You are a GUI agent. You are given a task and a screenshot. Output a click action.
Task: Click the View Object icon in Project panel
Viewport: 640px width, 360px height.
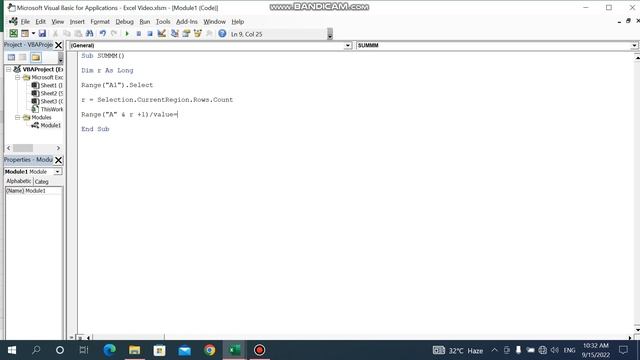pyautogui.click(x=23, y=57)
